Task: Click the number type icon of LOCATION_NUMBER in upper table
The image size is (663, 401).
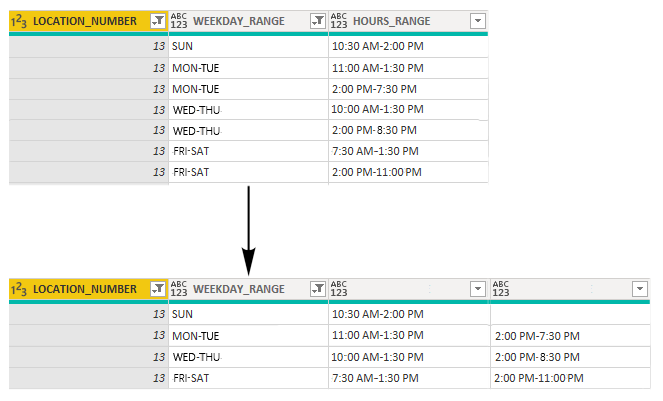Action: pos(19,21)
